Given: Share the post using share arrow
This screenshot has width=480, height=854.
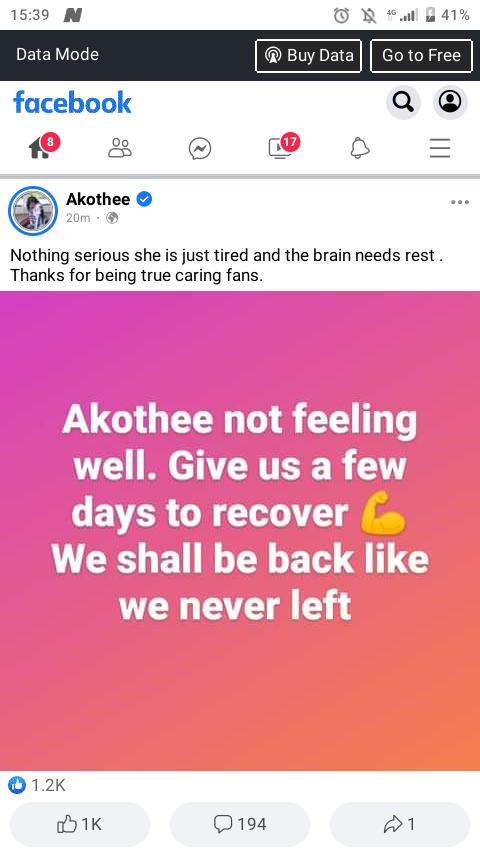Looking at the screenshot, I should coord(400,824).
